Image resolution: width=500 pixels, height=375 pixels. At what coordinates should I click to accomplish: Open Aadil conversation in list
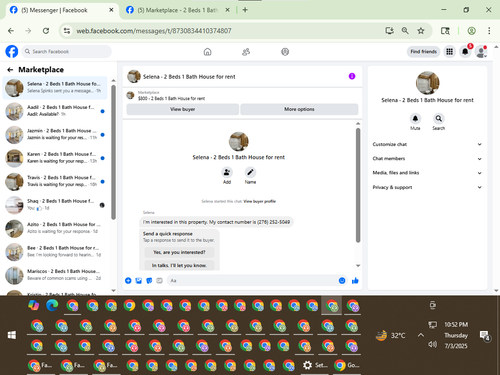tap(55, 111)
